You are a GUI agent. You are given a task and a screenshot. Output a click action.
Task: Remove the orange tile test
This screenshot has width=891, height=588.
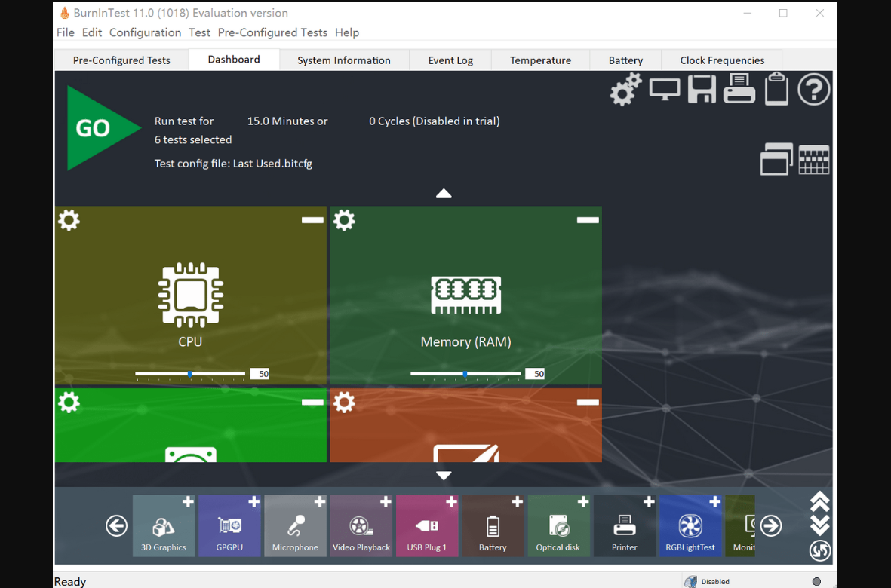pyautogui.click(x=588, y=402)
